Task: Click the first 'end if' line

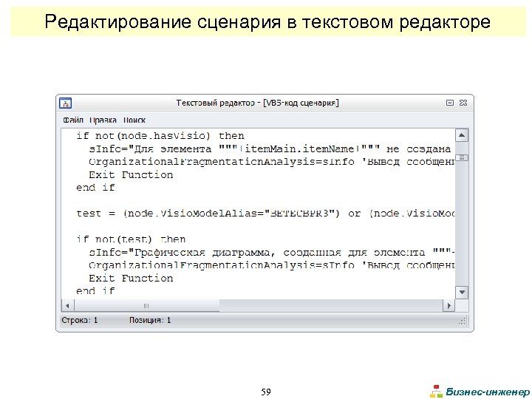Action: [95, 188]
